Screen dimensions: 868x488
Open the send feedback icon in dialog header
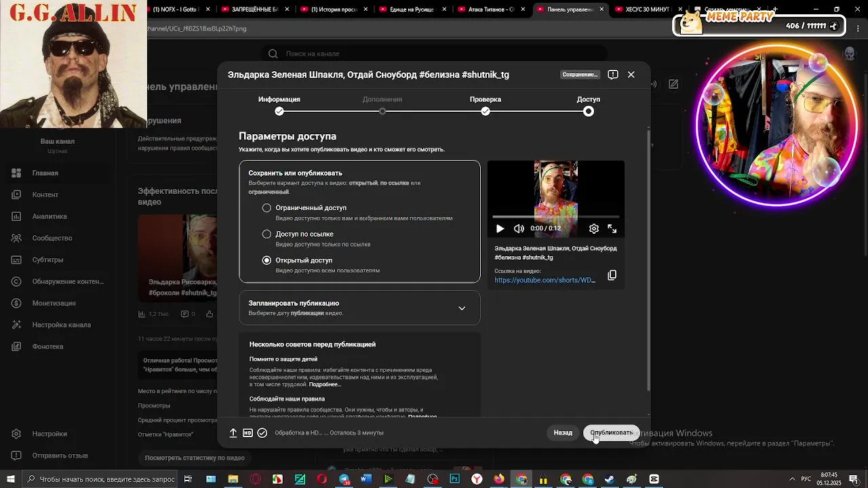point(613,75)
